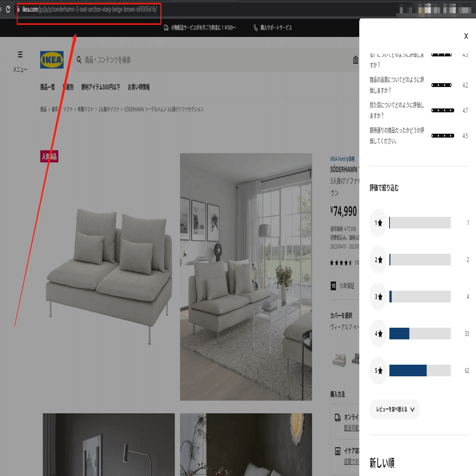The height and width of the screenshot is (476, 476).
Task: Click 3人掛けソファ breadcrumb link
Action: pyautogui.click(x=109, y=109)
